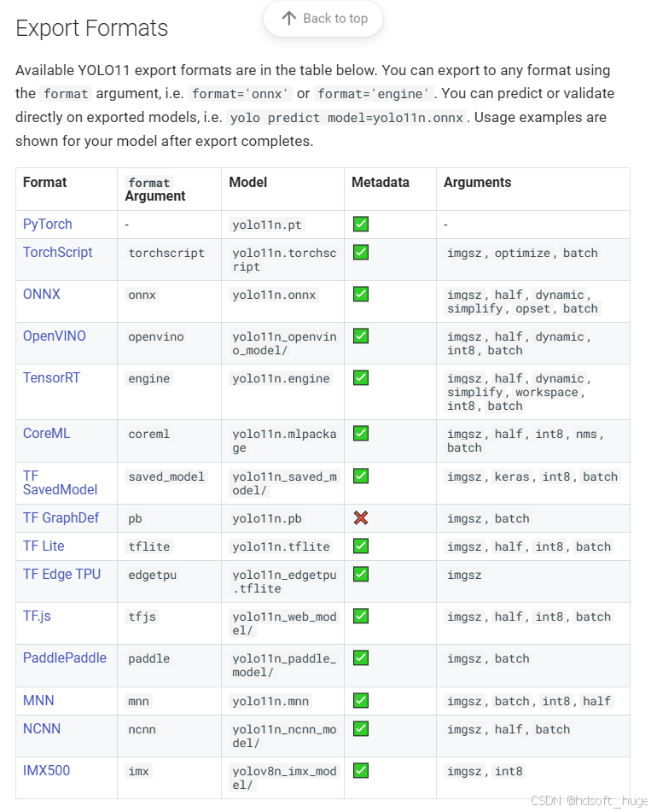This screenshot has width=651, height=812.
Task: Click the metadata checkmark in TF SavedModel row
Action: click(x=361, y=476)
